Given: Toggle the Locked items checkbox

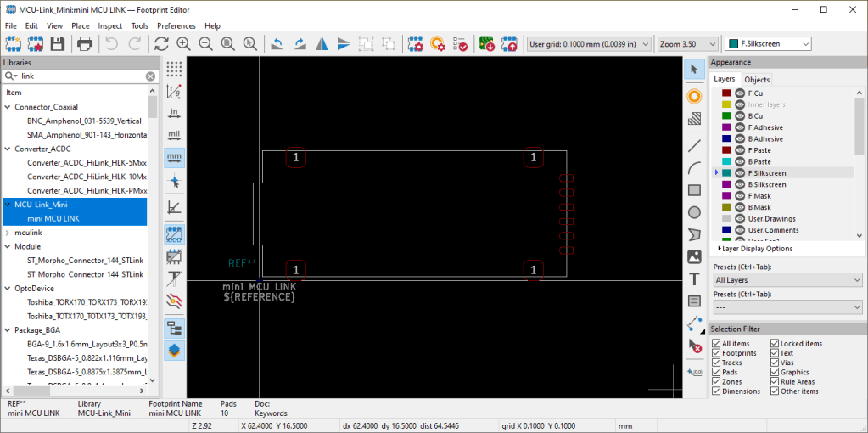Looking at the screenshot, I should pyautogui.click(x=775, y=344).
